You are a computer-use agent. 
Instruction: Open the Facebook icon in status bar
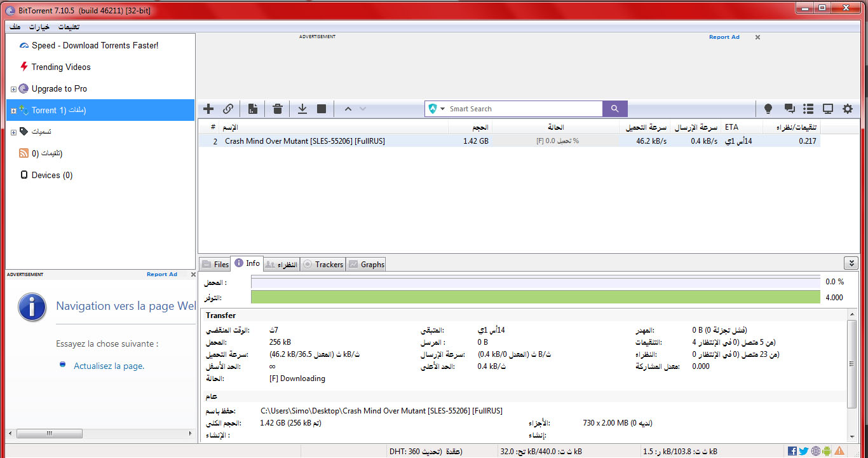coord(792,451)
